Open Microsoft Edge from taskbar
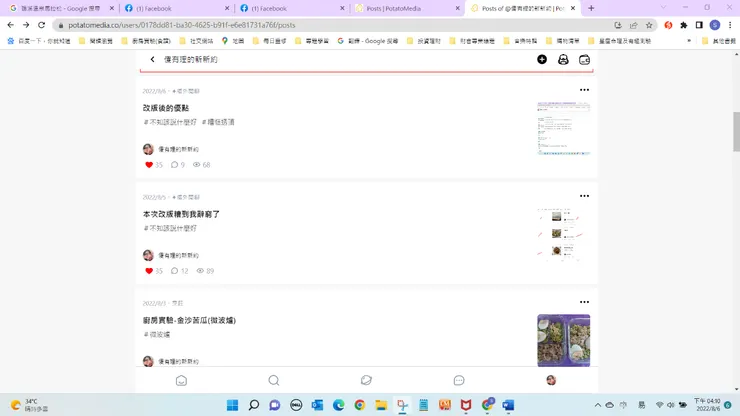This screenshot has width=740, height=416. pyautogui.click(x=338, y=405)
